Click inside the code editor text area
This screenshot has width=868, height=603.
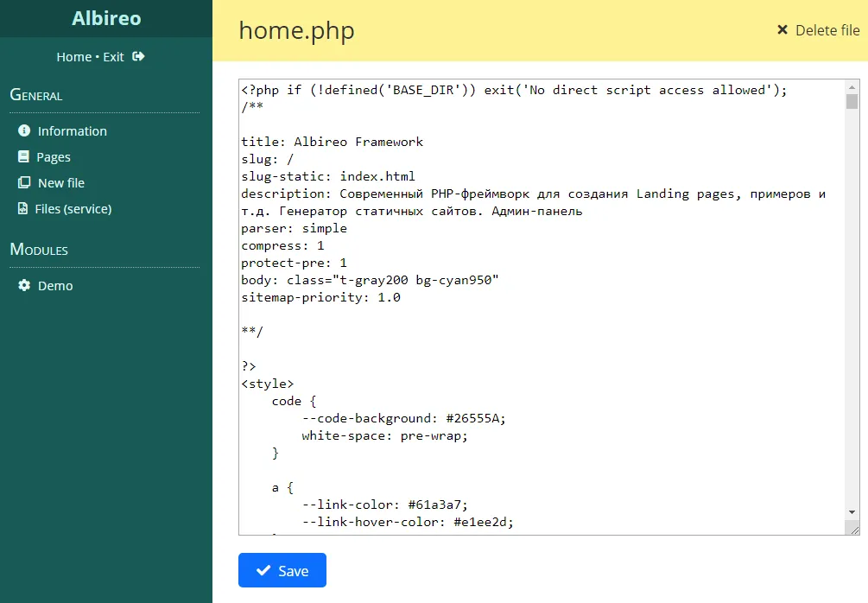[535, 346]
